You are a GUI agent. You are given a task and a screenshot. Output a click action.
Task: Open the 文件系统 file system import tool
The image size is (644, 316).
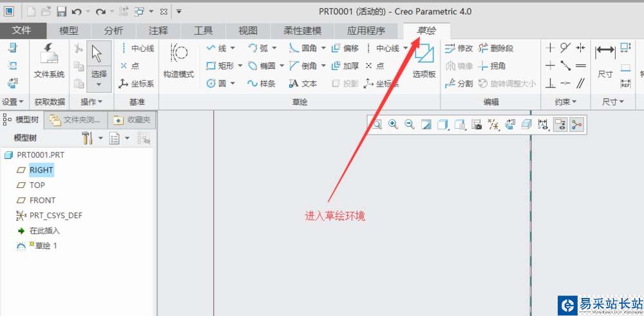click(50, 62)
